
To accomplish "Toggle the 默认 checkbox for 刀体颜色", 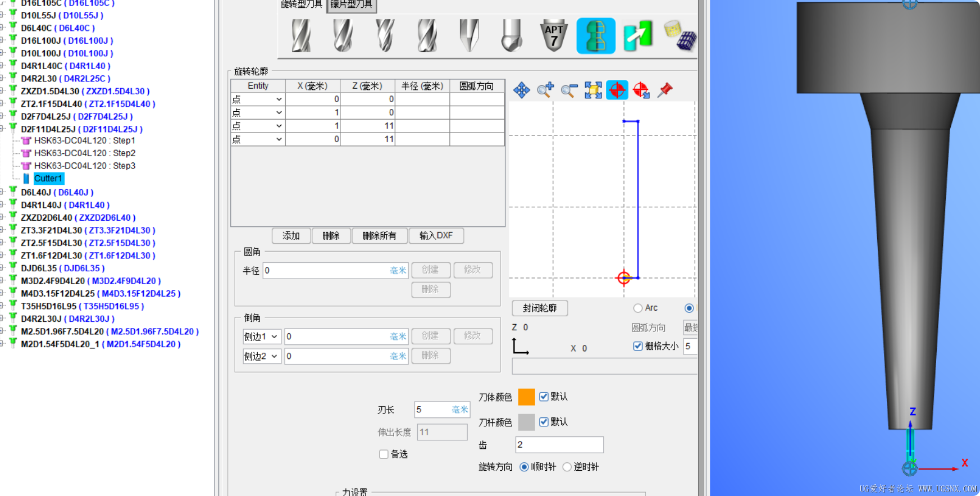I will point(544,397).
